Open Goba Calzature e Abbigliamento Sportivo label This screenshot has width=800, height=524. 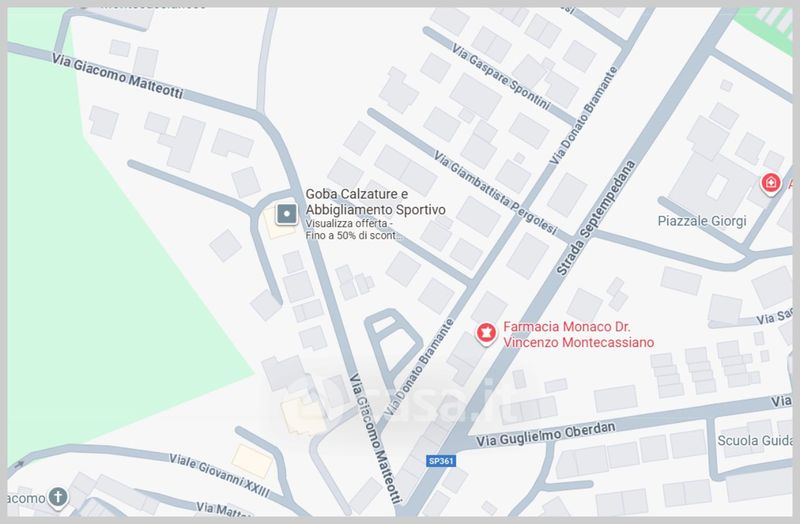[375, 202]
